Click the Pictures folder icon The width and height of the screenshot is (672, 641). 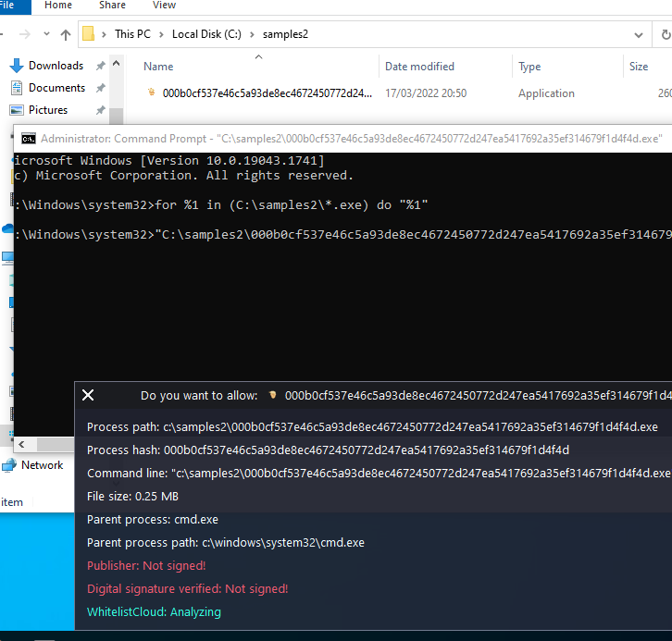pyautogui.click(x=17, y=110)
